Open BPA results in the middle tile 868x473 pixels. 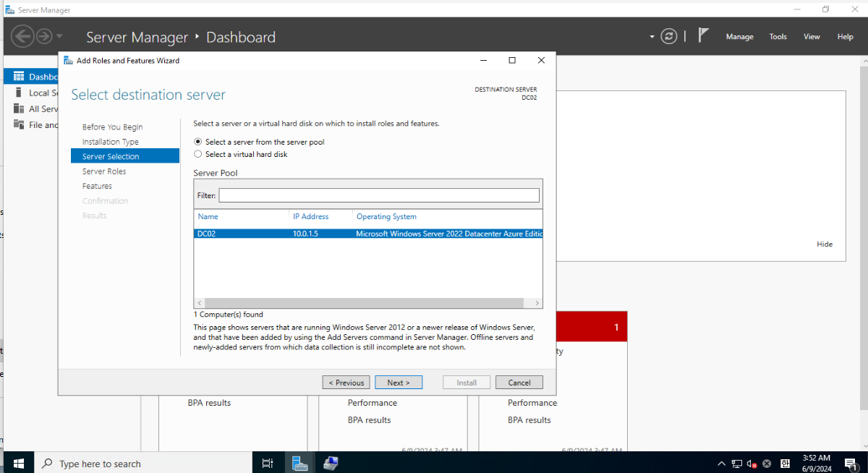click(x=369, y=420)
